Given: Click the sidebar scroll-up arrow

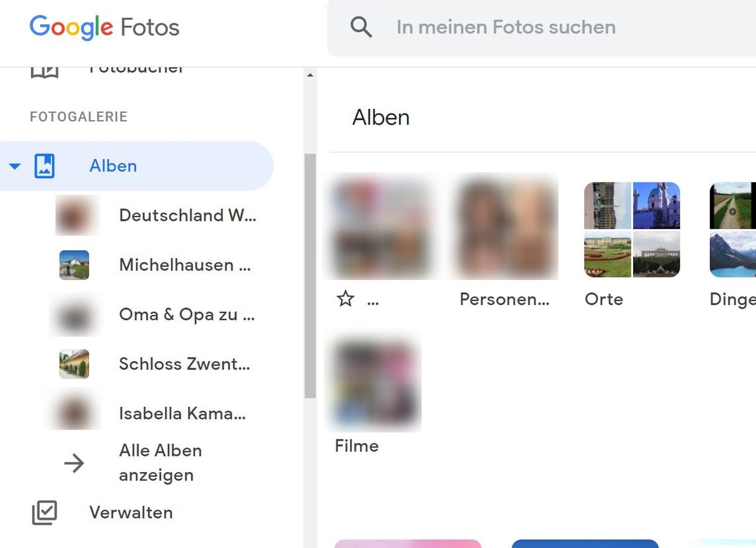Looking at the screenshot, I should 310,75.
